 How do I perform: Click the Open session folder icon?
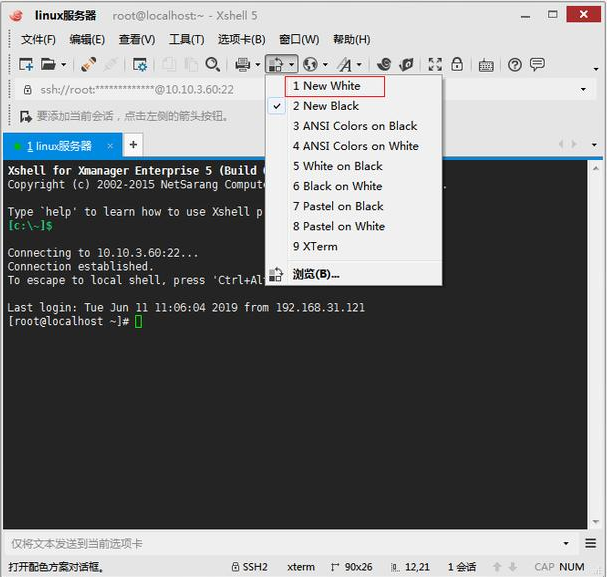[48, 65]
